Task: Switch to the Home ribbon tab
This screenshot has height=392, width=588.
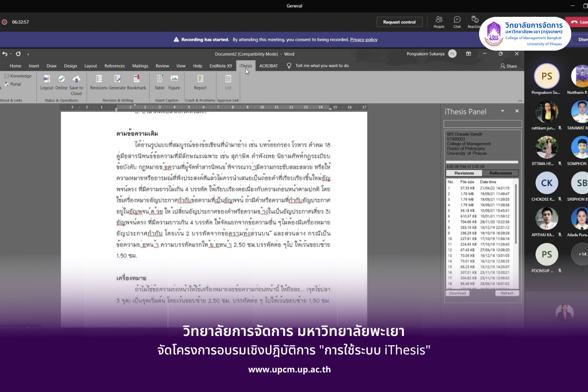Action: pos(15,66)
